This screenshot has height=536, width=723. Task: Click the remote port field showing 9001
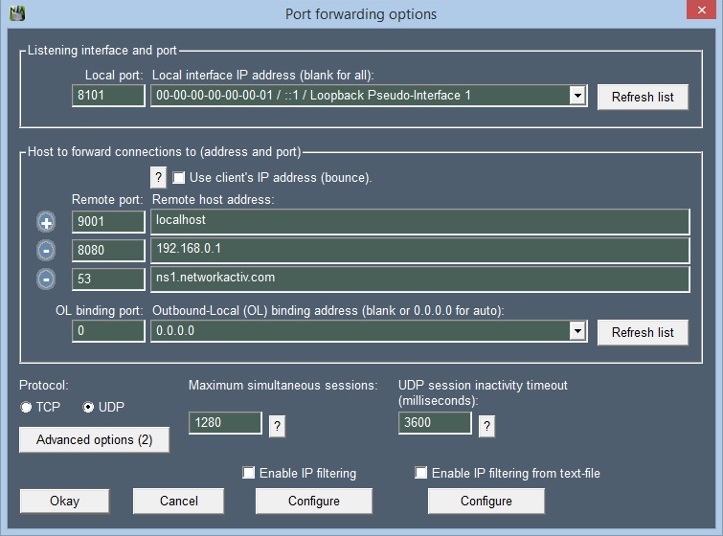108,221
